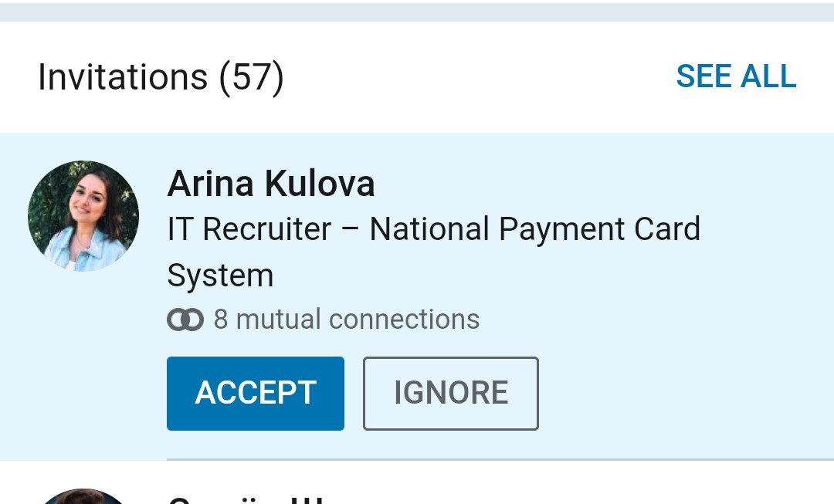Click the mutual connections overlapping-circles icon
Viewport: 834px width, 504px height.
[x=185, y=320]
